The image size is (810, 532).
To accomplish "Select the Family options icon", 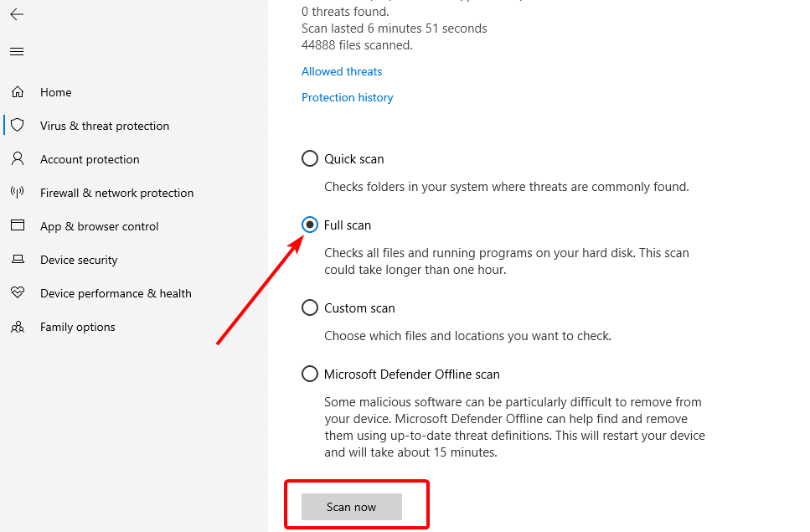I will pos(17,327).
